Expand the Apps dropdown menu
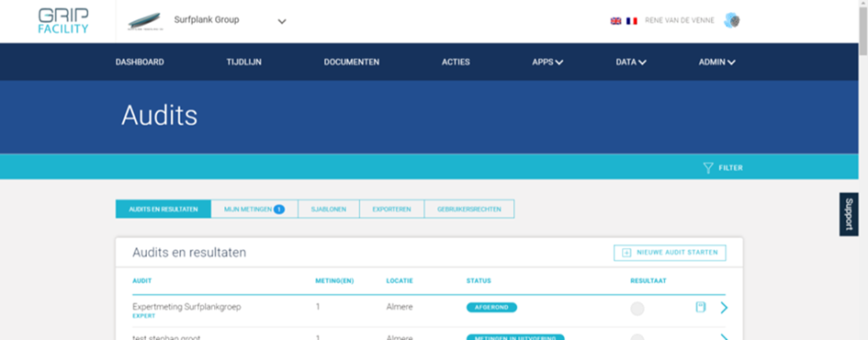Image resolution: width=868 pixels, height=340 pixels. pyautogui.click(x=547, y=62)
